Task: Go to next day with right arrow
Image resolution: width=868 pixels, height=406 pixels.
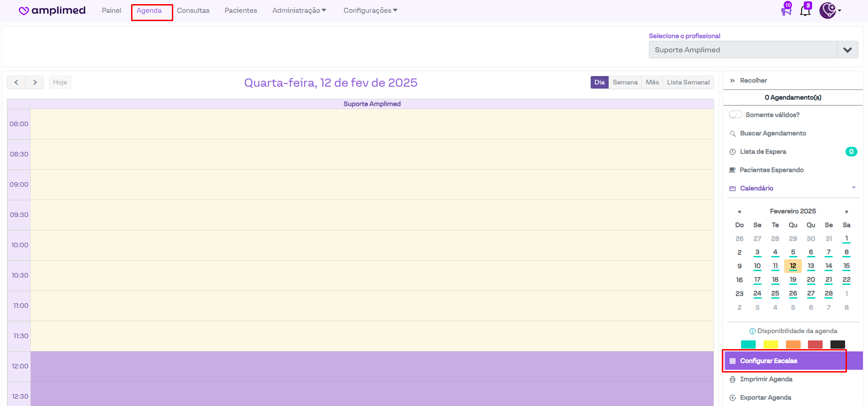Action: pos(35,82)
